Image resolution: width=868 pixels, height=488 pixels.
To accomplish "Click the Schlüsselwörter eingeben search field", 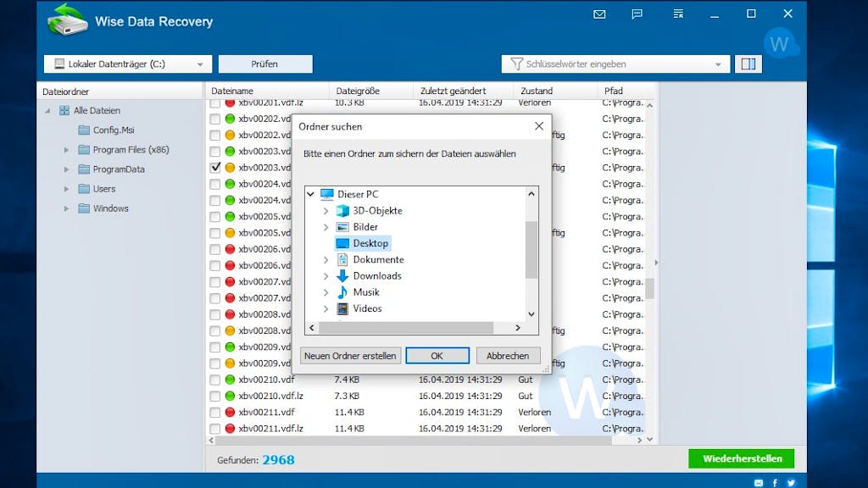I will 617,64.
